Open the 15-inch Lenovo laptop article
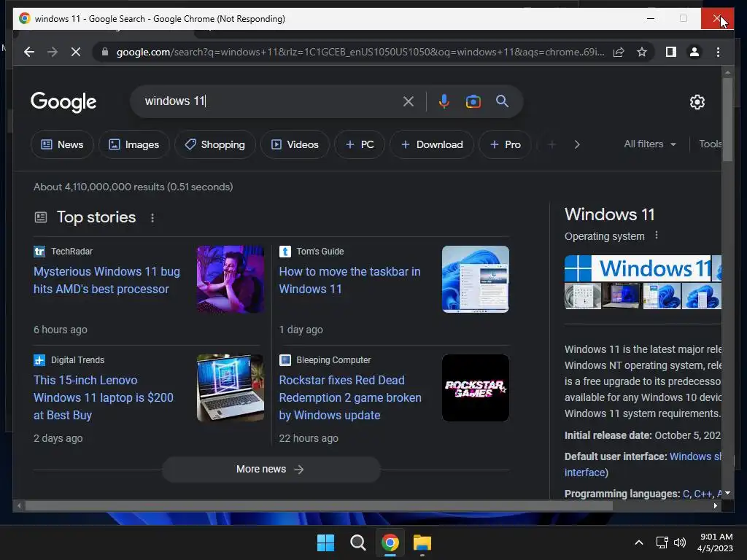Image resolution: width=747 pixels, height=560 pixels. point(104,397)
